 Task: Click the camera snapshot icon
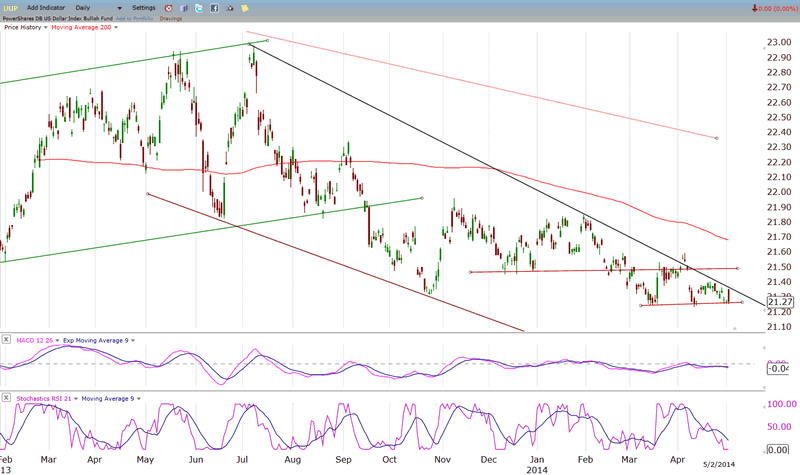pos(230,8)
